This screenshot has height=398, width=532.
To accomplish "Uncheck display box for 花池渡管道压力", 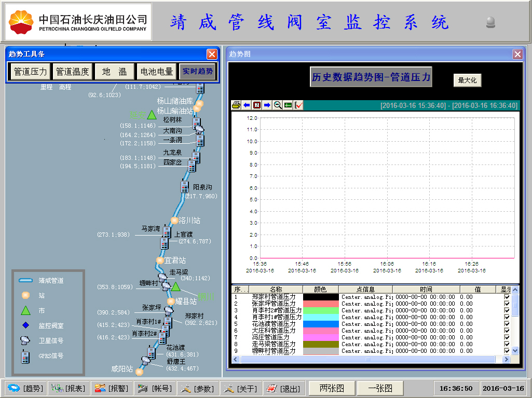I will coord(507,324).
